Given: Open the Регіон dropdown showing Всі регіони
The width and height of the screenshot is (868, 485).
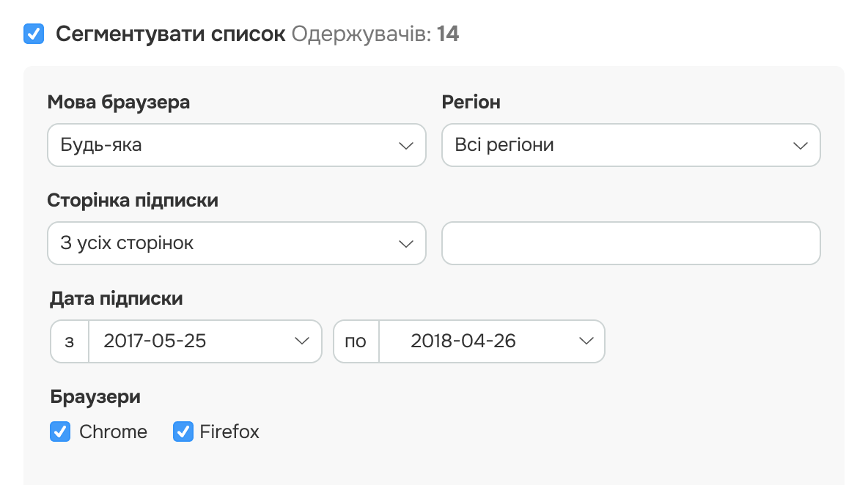Looking at the screenshot, I should [630, 145].
